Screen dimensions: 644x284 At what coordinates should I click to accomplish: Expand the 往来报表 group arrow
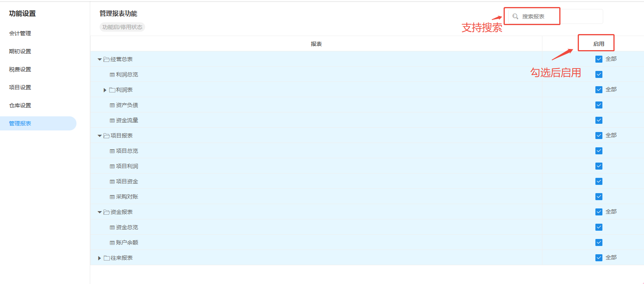(x=100, y=258)
